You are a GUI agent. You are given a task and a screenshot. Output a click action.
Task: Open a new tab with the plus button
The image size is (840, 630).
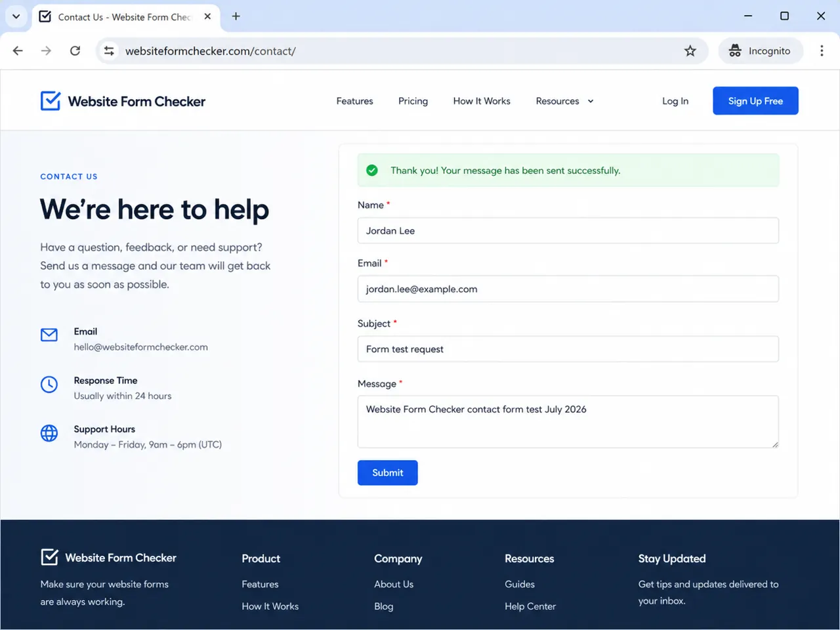tap(236, 16)
